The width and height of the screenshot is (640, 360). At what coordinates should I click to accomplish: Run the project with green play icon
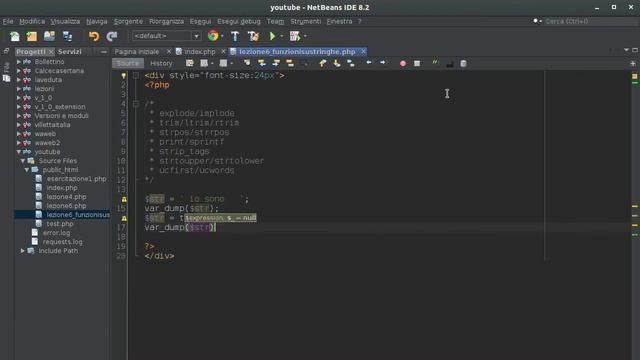272,36
